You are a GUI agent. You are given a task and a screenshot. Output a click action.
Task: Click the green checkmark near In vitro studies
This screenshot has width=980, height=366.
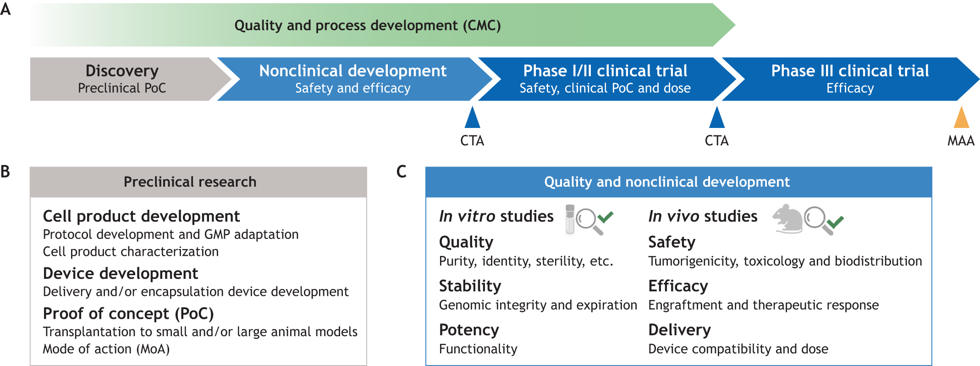point(606,216)
